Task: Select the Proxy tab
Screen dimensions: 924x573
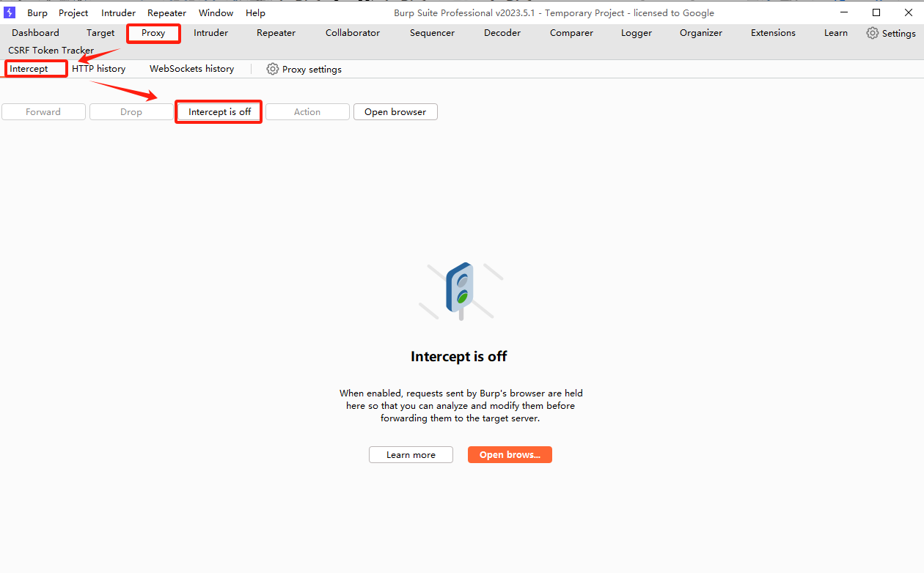Action: [x=153, y=33]
